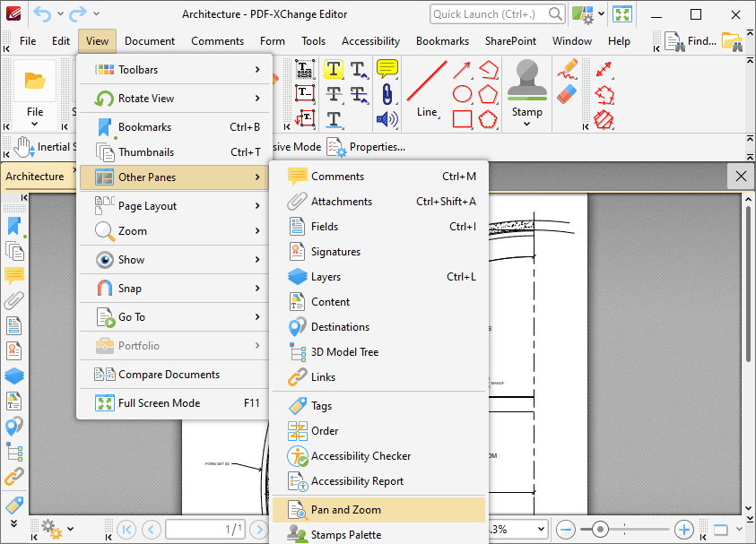Click the Undo arrow in title bar
756x544 pixels.
pyautogui.click(x=42, y=14)
